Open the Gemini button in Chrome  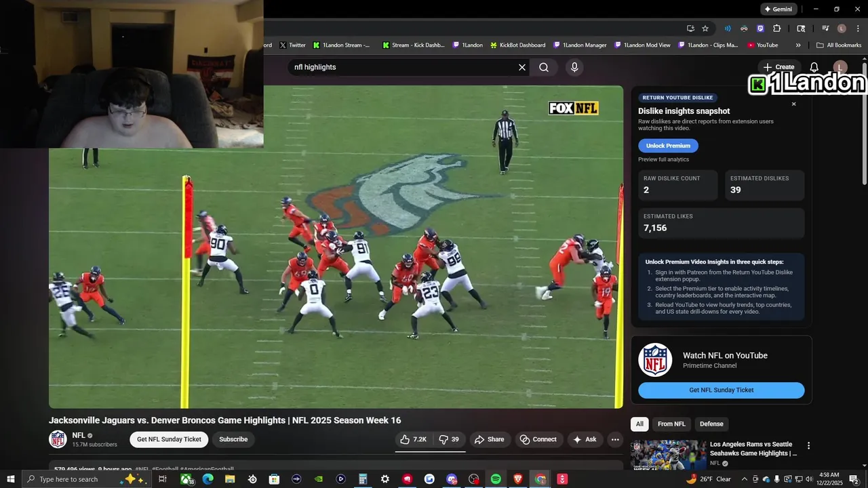(x=778, y=9)
